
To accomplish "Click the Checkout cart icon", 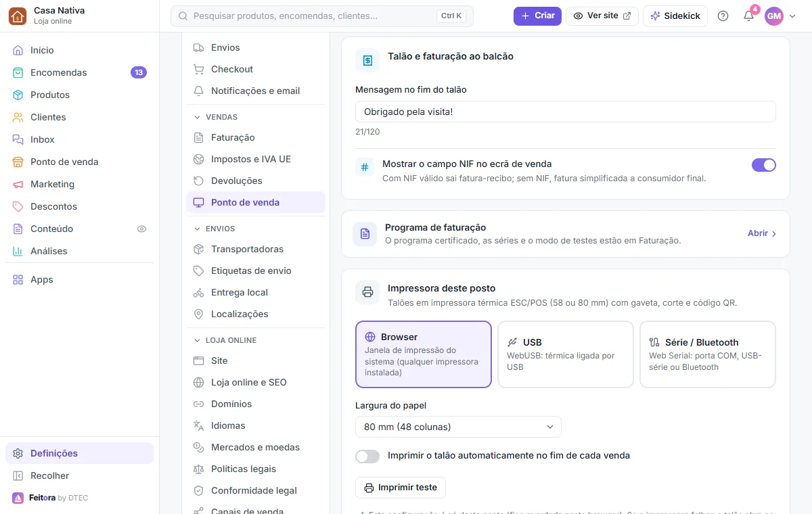I will 199,69.
